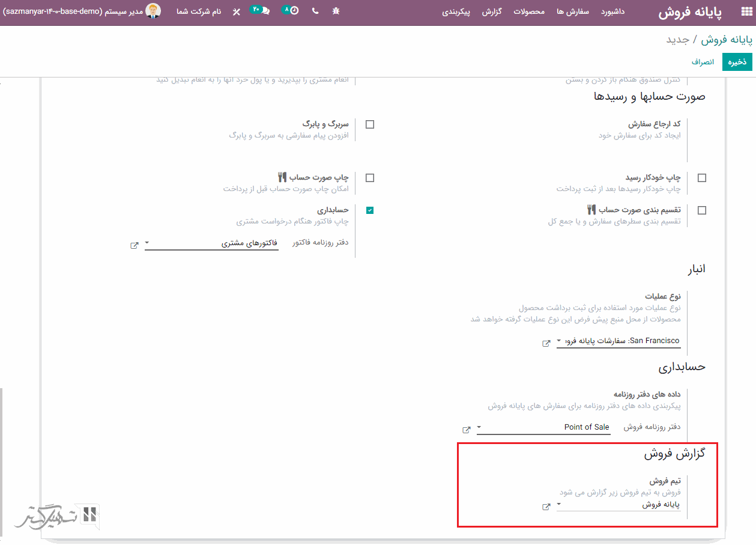The height and width of the screenshot is (545, 756).
Task: Open the محصولات menu
Action: click(x=529, y=11)
